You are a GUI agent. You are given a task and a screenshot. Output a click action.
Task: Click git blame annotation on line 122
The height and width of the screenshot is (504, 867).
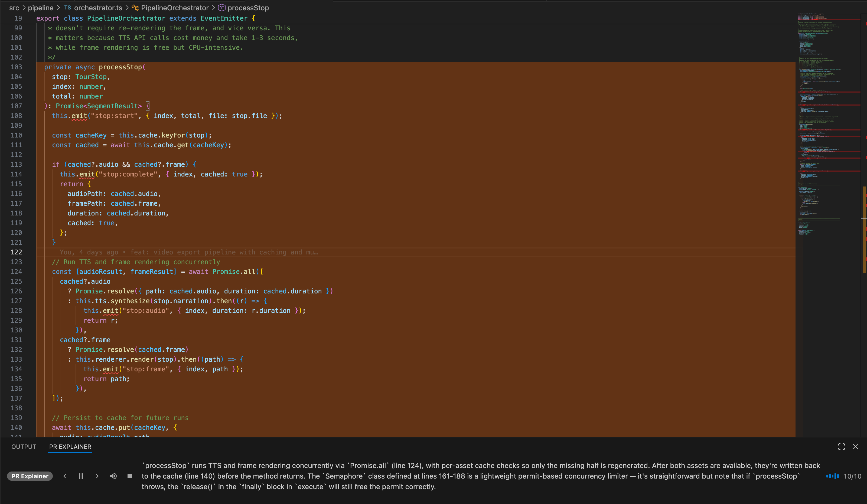click(x=188, y=252)
